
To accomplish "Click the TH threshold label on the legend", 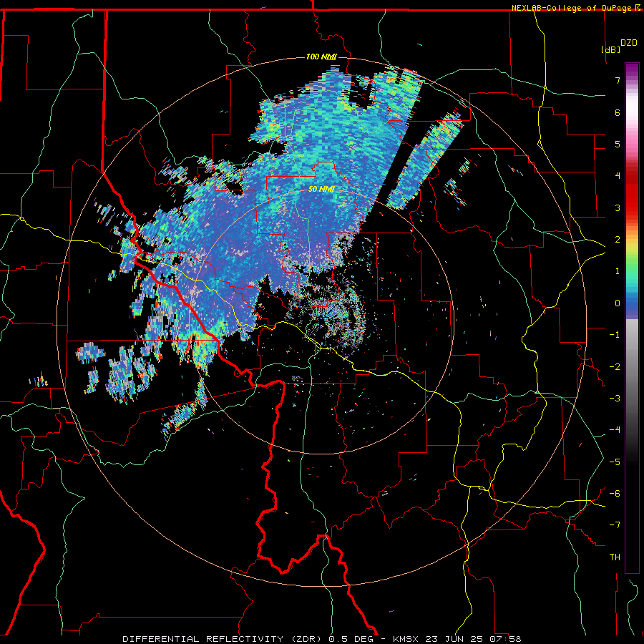I will tap(615, 557).
